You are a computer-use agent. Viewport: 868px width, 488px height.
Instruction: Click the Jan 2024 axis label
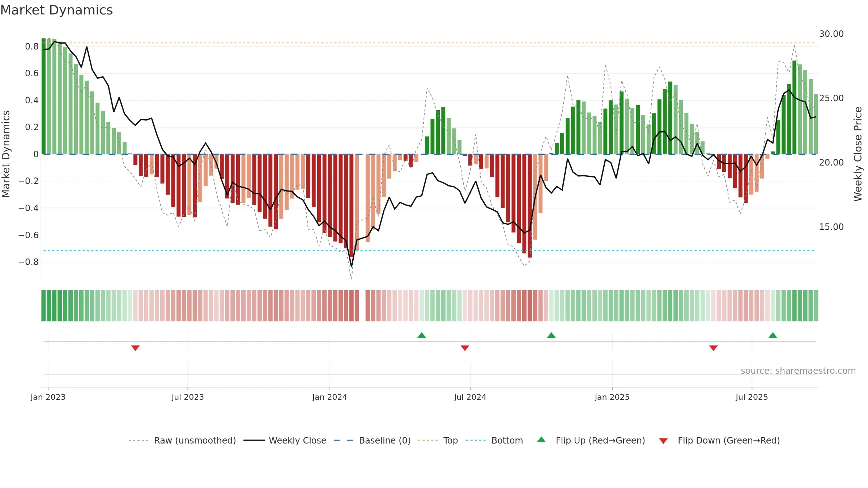tap(330, 397)
